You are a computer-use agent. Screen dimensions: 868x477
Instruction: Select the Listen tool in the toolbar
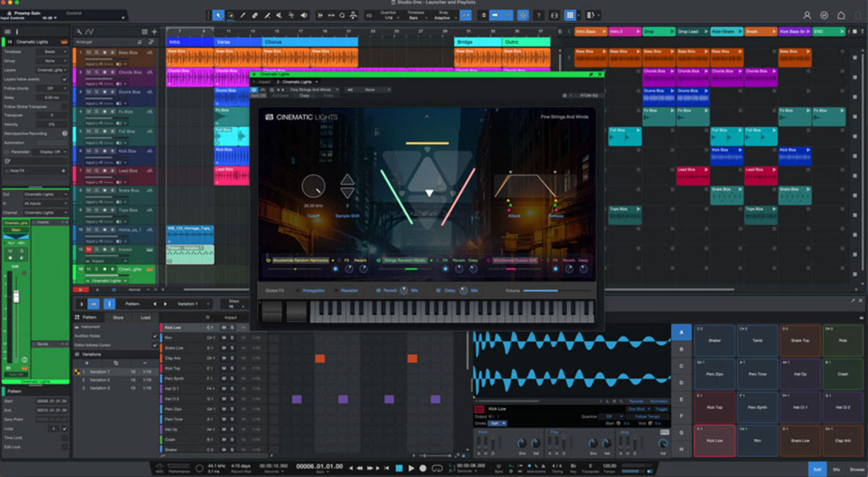click(303, 15)
